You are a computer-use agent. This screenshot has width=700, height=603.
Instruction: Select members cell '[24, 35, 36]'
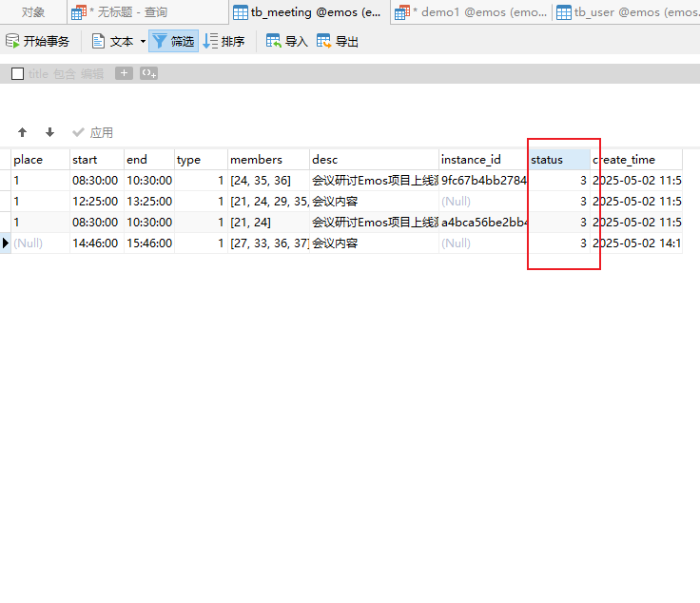(269, 181)
